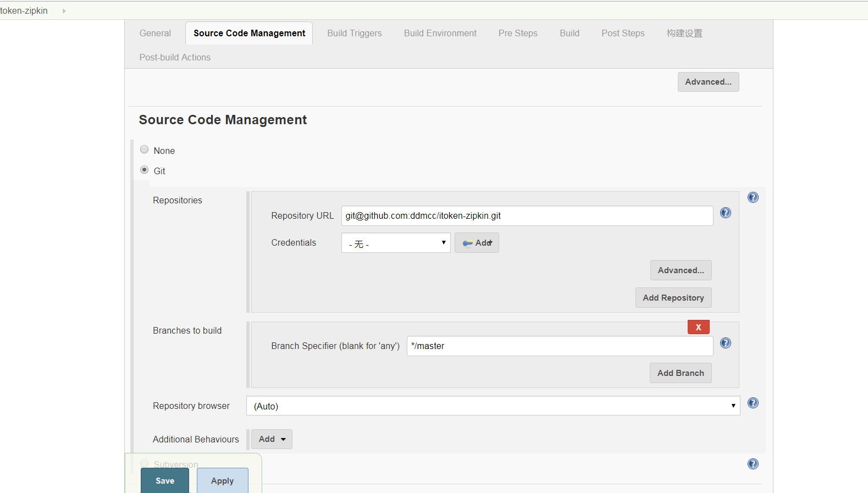Select the Git radio button

[144, 170]
